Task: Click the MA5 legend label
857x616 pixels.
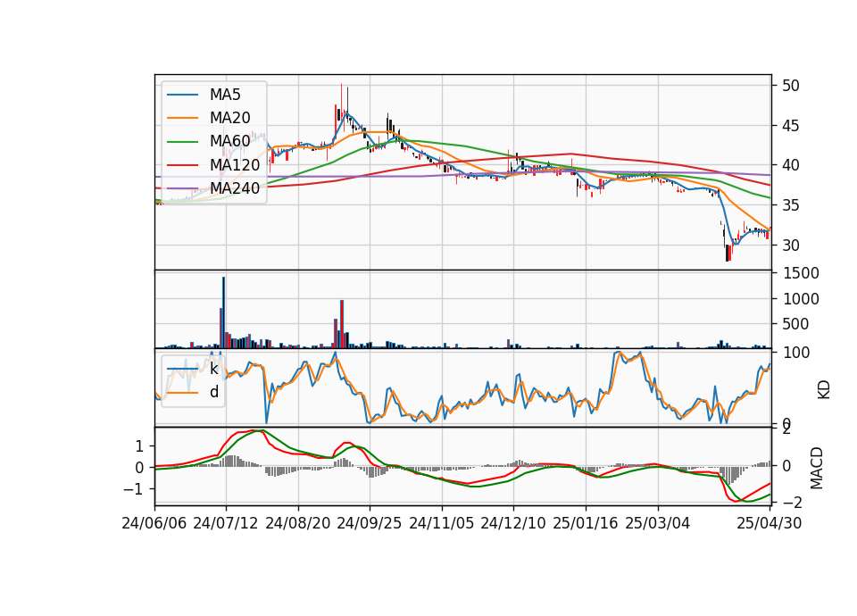Action: point(225,95)
